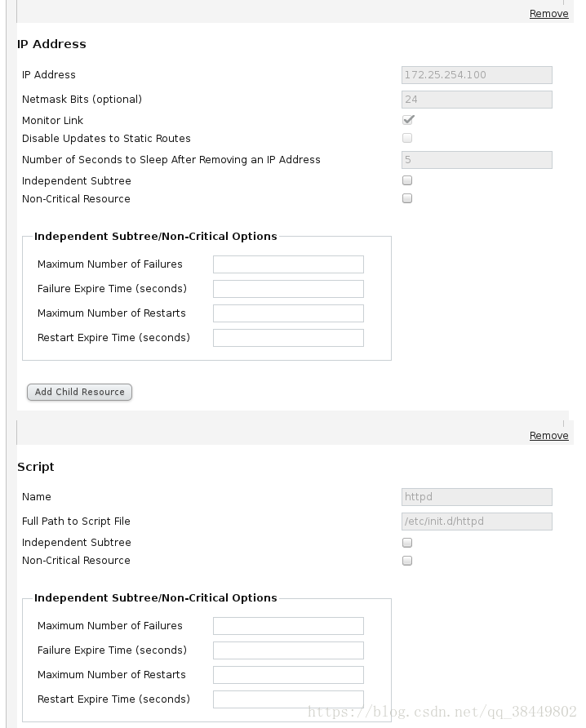Enable Disable Updates to Static Routes checkbox
This screenshot has height=728, width=586.
(x=407, y=138)
